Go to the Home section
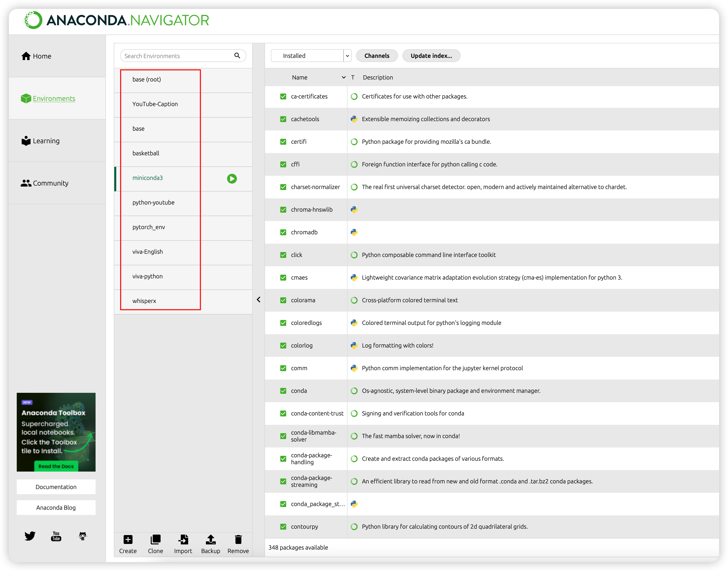 [57, 56]
